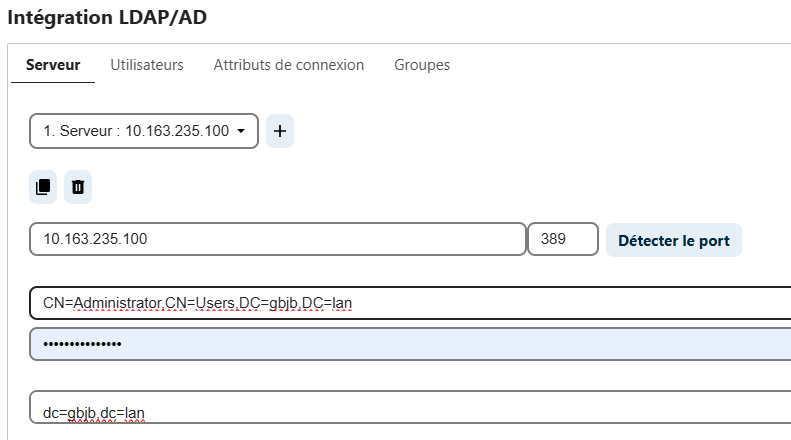Viewport: 791px width, 440px height.
Task: Open the '1. Serveur : 10.163.235.100' selector
Action: tap(144, 131)
